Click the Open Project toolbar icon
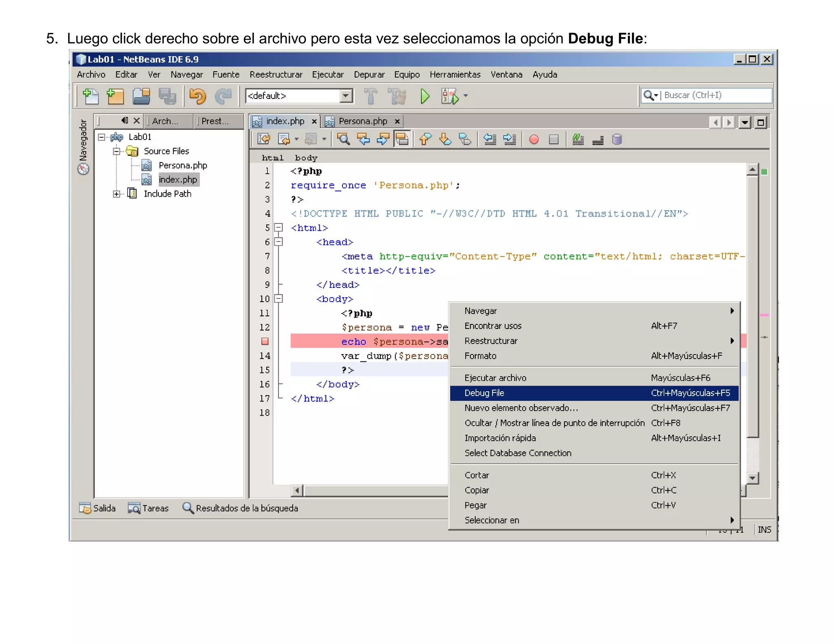Screen dimensions: 834x644 pos(141,96)
